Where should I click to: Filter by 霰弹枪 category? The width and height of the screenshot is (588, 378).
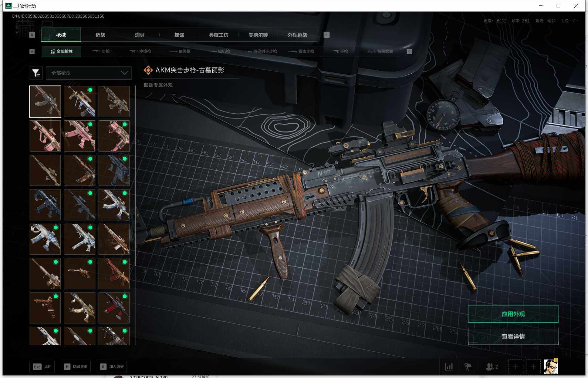point(180,51)
